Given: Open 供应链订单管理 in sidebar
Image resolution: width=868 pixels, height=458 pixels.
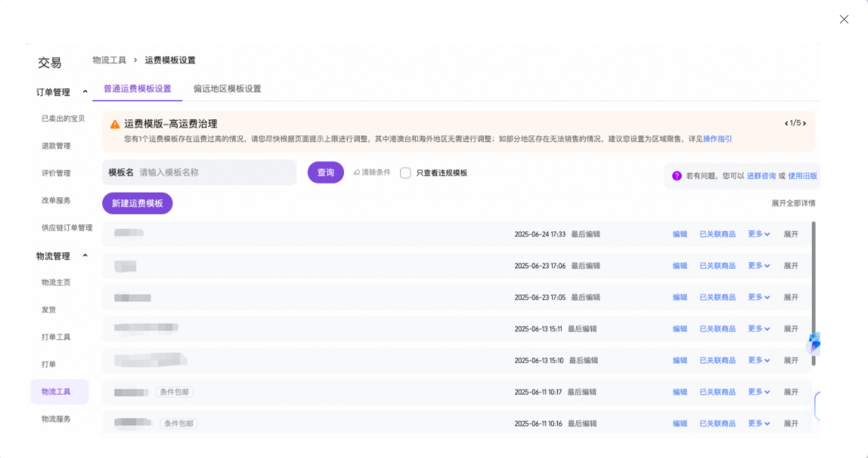Looking at the screenshot, I should point(67,227).
